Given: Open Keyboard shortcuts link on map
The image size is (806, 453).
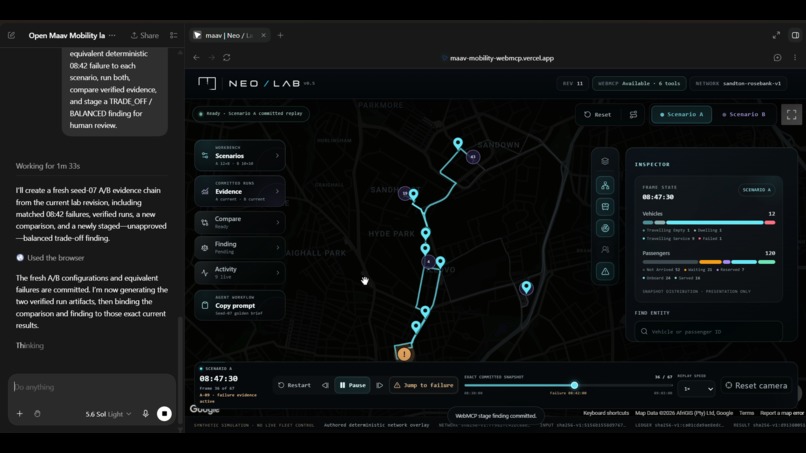Looking at the screenshot, I should tap(606, 413).
